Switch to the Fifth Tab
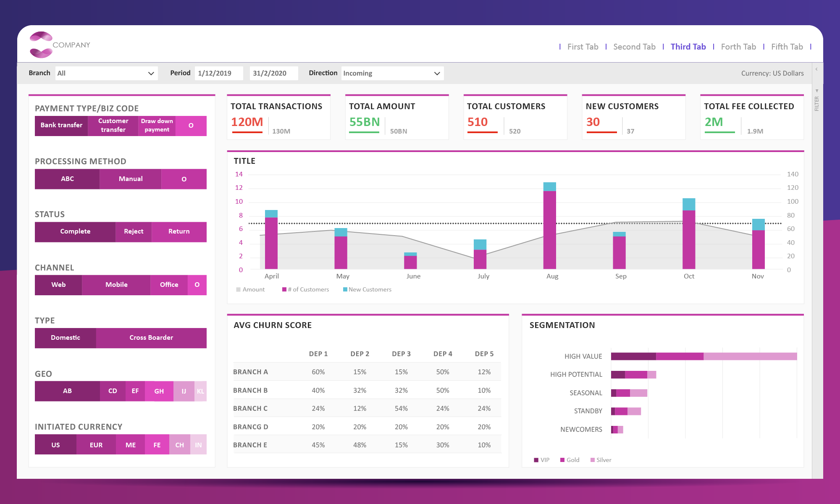840x504 pixels. pyautogui.click(x=787, y=47)
